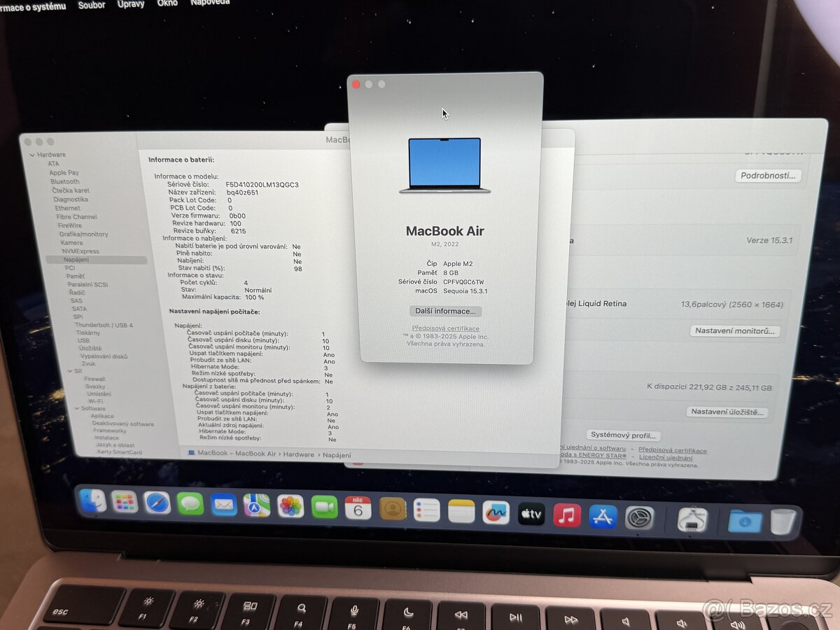The height and width of the screenshot is (630, 840).
Task: Collapse the Software section in sidebar
Action: pos(76,408)
